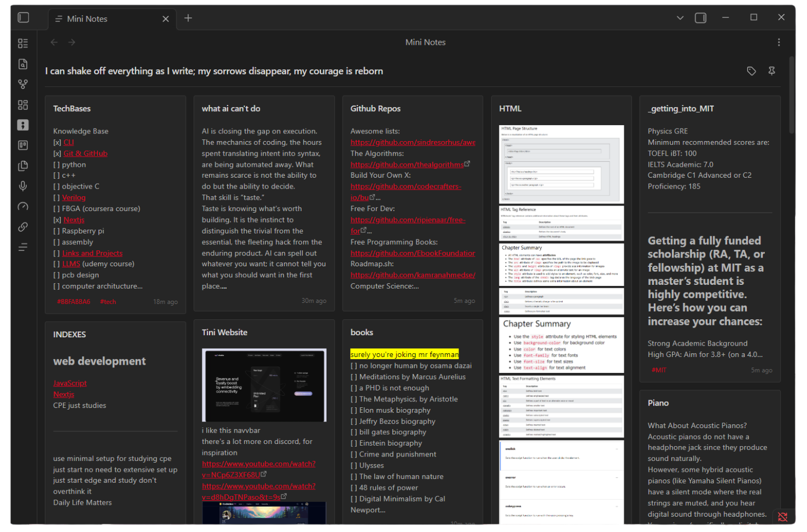Click the 'web development' heading in INDEXES
807x532 pixels.
point(100,361)
